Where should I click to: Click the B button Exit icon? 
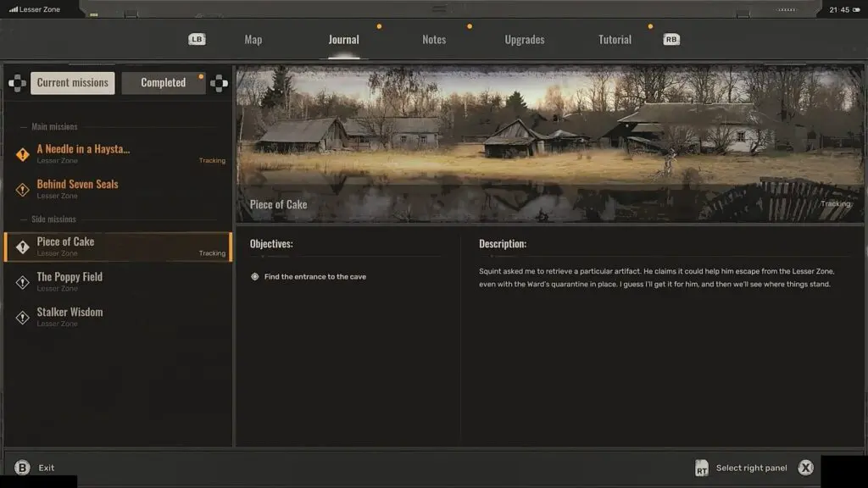(x=22, y=468)
